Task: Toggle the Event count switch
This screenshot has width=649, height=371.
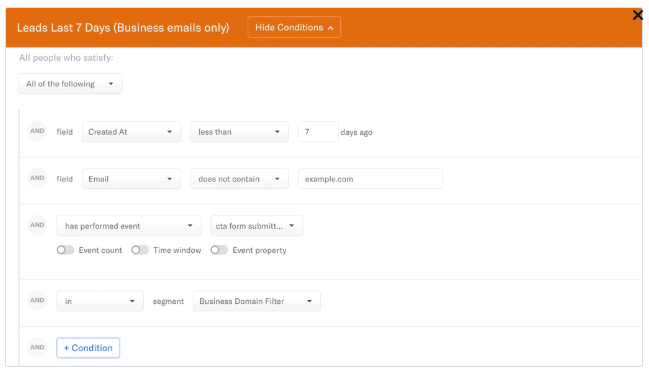Action: (x=65, y=250)
